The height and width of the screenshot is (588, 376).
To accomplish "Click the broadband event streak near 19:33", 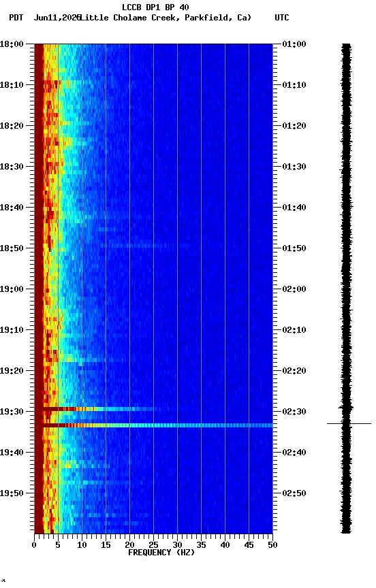I will coord(157,425).
